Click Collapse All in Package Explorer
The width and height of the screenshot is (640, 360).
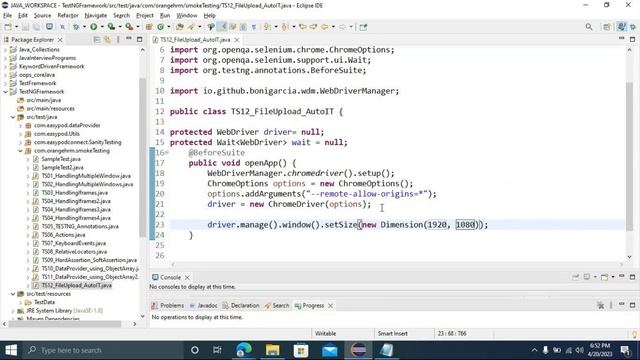[x=97, y=40]
